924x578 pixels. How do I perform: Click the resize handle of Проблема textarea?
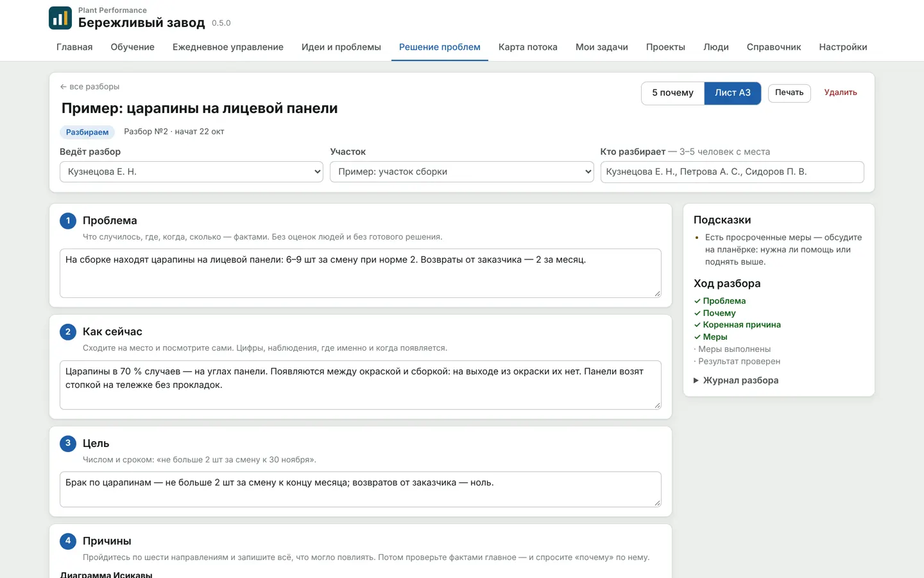pos(657,293)
